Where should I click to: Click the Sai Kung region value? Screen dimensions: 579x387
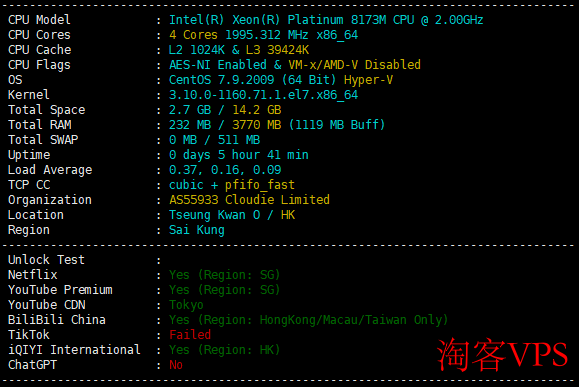point(196,230)
